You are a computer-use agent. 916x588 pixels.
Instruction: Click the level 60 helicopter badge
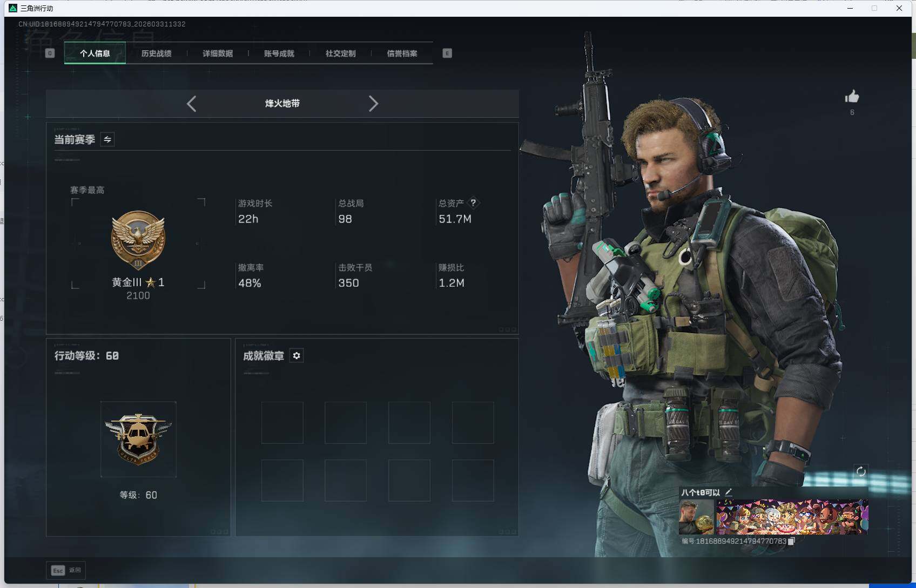click(138, 439)
